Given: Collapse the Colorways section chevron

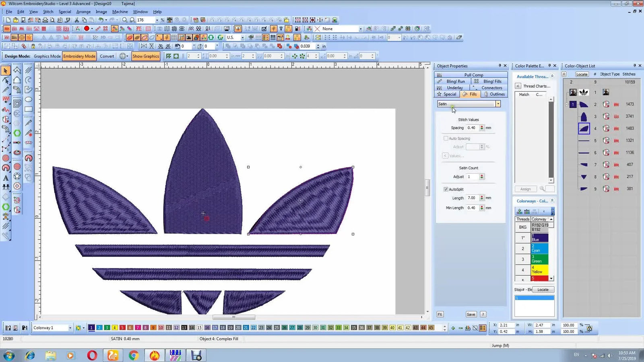Looking at the screenshot, I should (x=552, y=201).
